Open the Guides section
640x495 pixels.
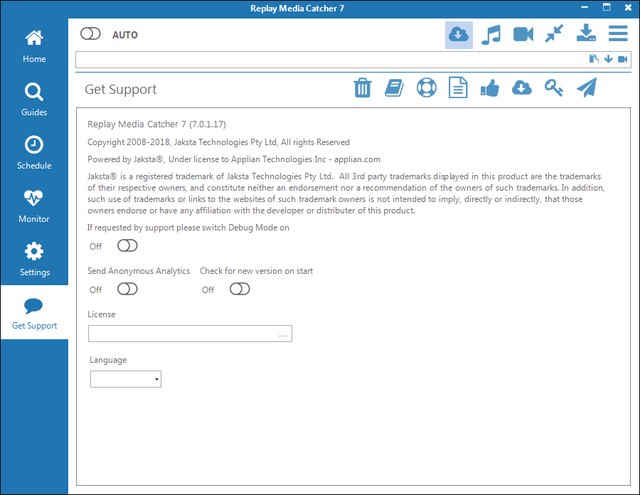34,99
